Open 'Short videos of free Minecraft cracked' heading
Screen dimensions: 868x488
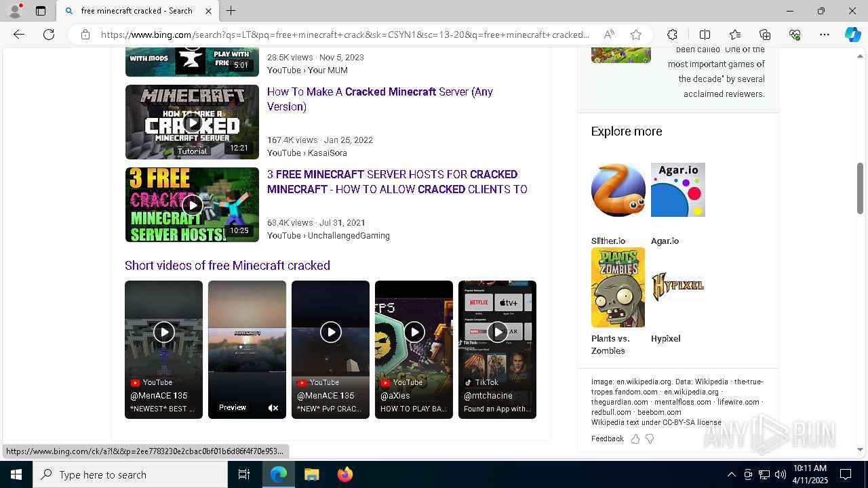click(227, 266)
